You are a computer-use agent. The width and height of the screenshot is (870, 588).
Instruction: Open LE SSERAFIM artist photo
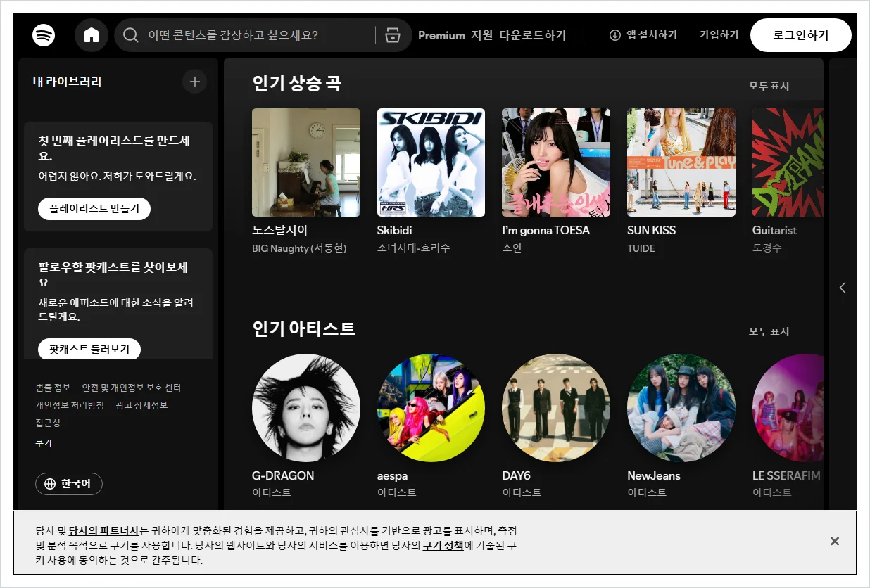[788, 408]
